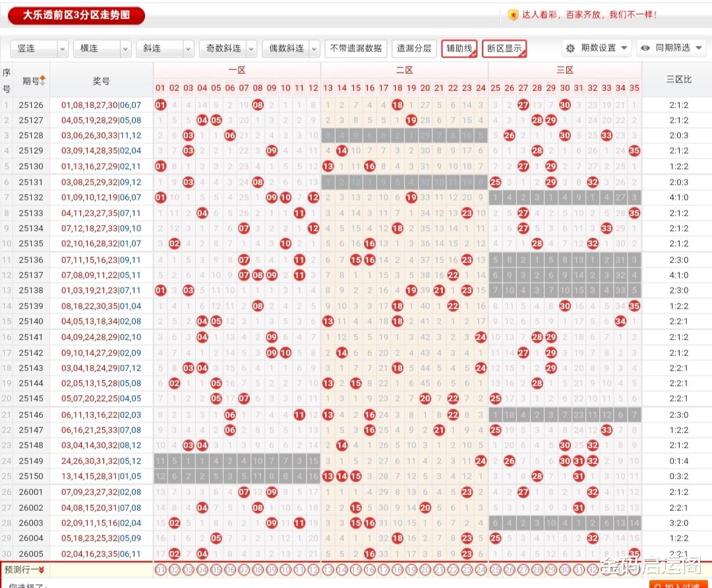This screenshot has height=588, width=712.
Task: Expand the 偶数斜连 dropdown
Action: point(291,49)
